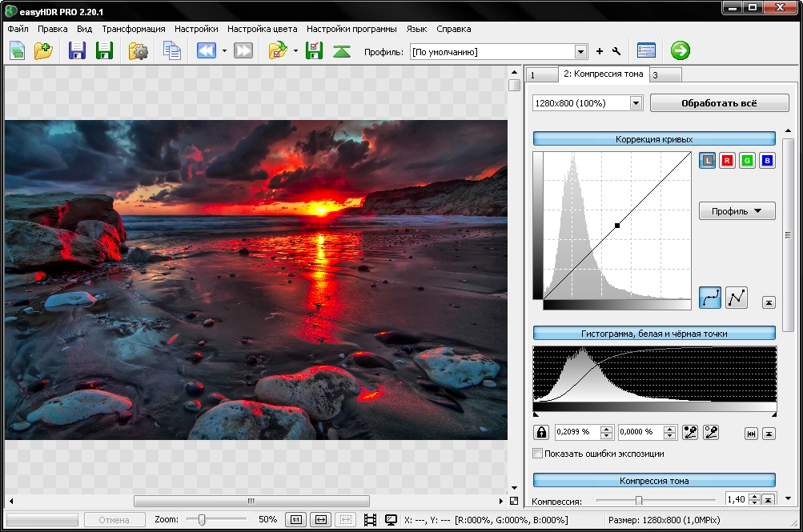Toggle the red R channel button
The height and width of the screenshot is (532, 803).
tap(727, 161)
